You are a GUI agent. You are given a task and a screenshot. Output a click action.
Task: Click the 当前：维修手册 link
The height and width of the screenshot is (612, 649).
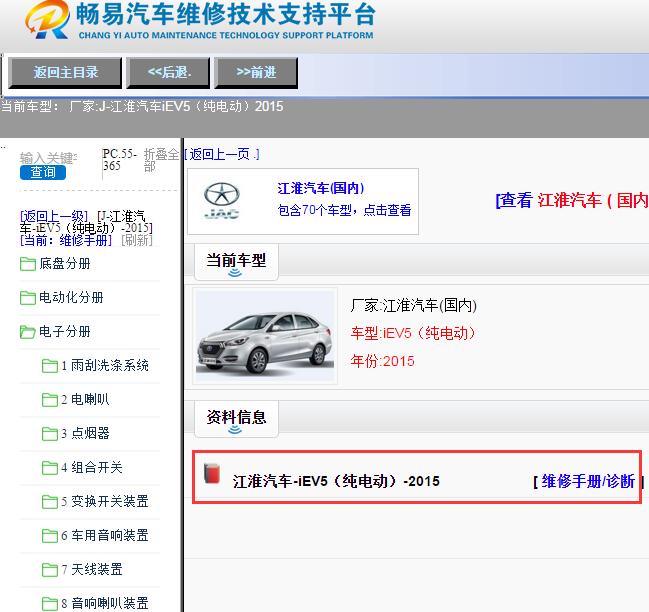[x=66, y=240]
